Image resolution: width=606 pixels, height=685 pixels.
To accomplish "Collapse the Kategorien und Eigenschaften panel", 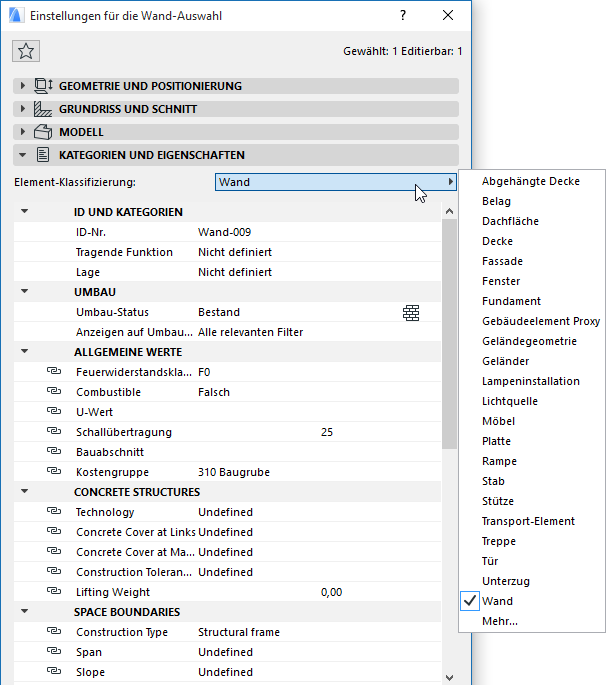I will coord(23,155).
